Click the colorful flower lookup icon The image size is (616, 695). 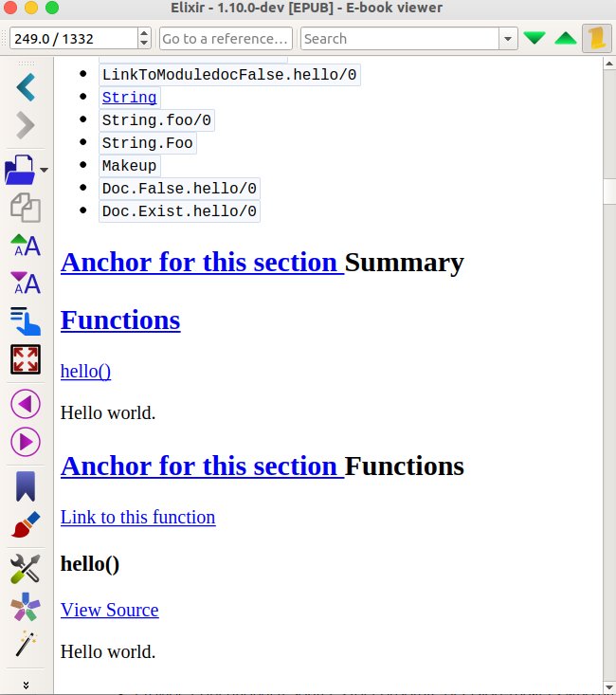coord(26,607)
